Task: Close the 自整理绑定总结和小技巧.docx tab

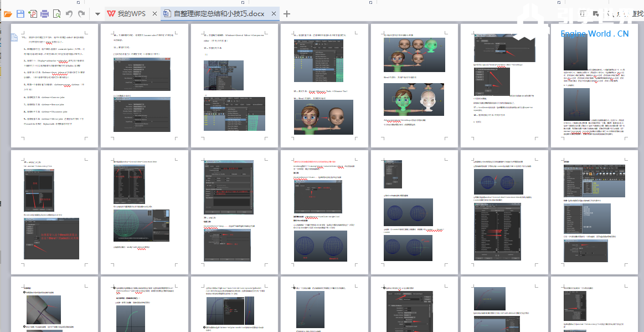Action: [274, 13]
